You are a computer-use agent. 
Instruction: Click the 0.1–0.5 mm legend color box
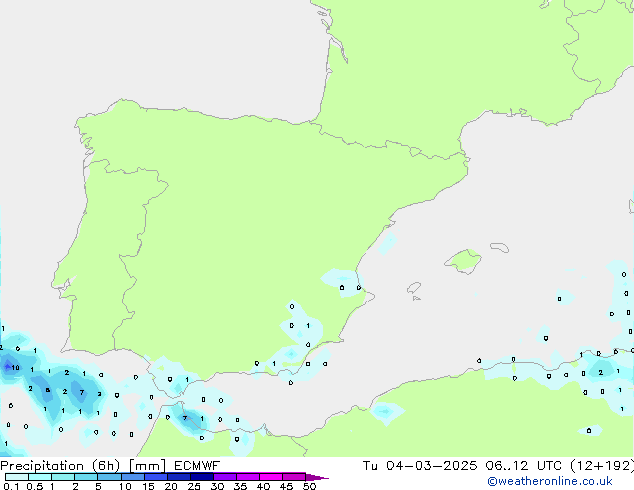(x=17, y=477)
